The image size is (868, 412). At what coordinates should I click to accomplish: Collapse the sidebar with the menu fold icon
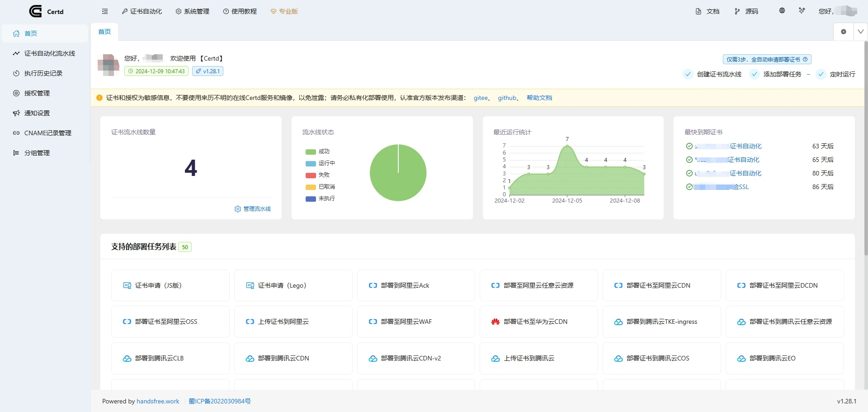pos(105,11)
